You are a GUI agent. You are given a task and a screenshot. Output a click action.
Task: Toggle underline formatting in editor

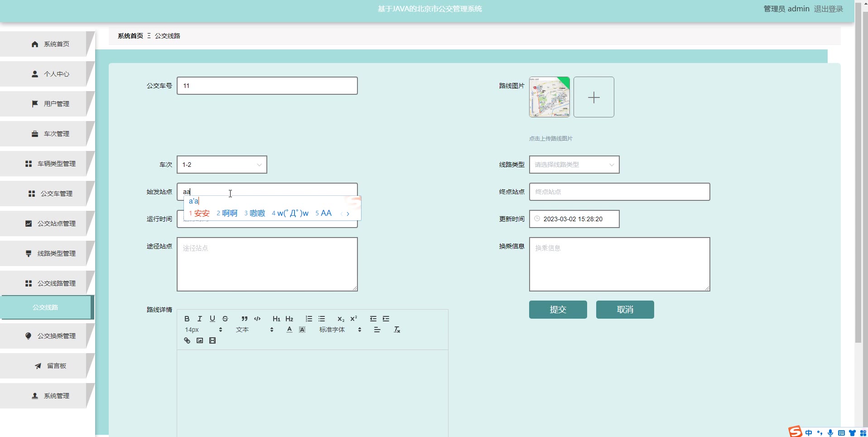(212, 319)
